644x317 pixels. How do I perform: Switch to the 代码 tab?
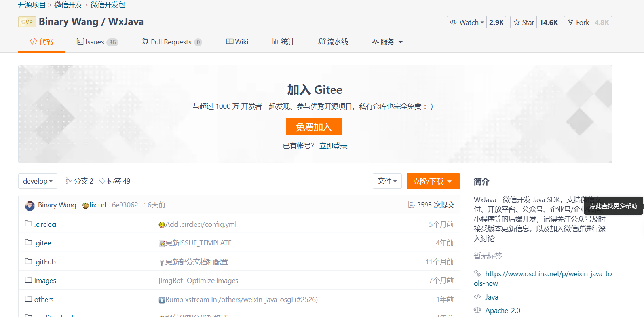pos(42,42)
